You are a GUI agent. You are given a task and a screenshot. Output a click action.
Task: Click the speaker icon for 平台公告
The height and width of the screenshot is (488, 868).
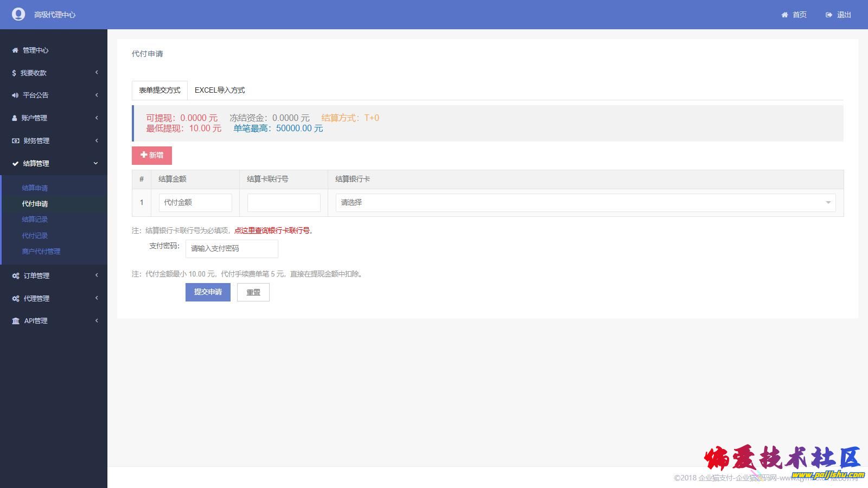coord(15,95)
